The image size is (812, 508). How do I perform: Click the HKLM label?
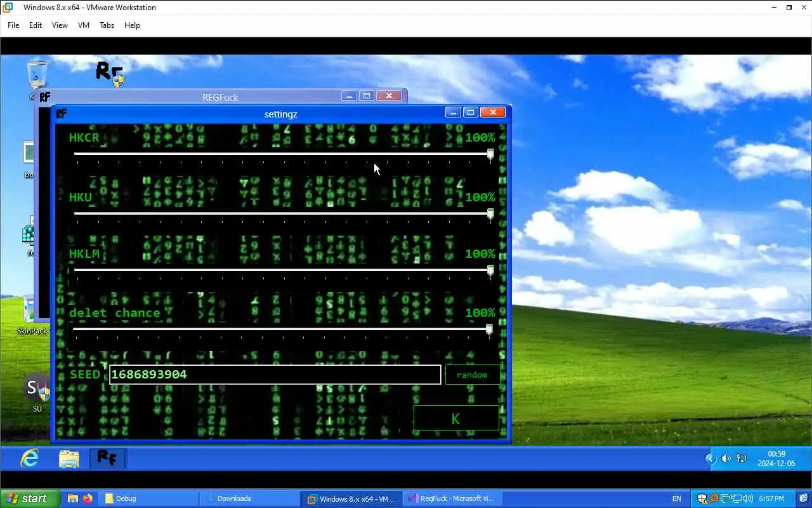coord(84,254)
